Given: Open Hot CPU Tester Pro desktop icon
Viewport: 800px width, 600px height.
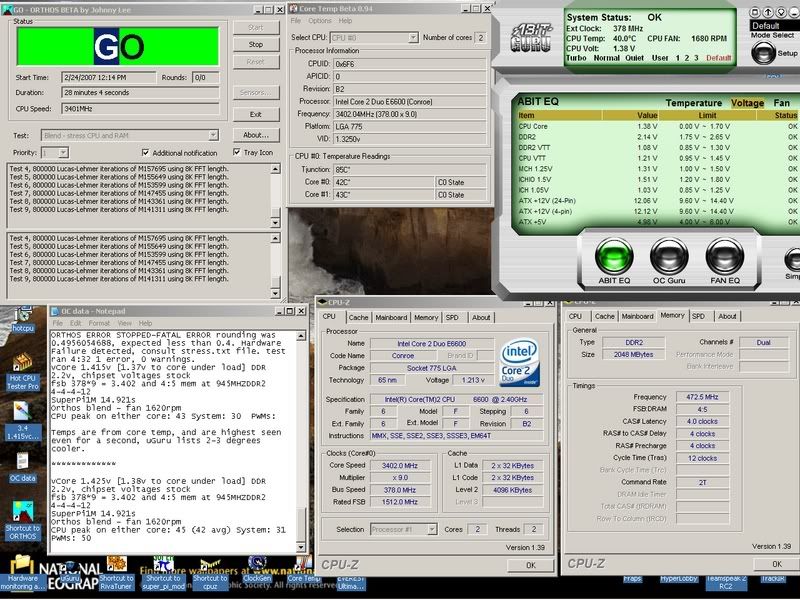Looking at the screenshot, I should click(22, 372).
